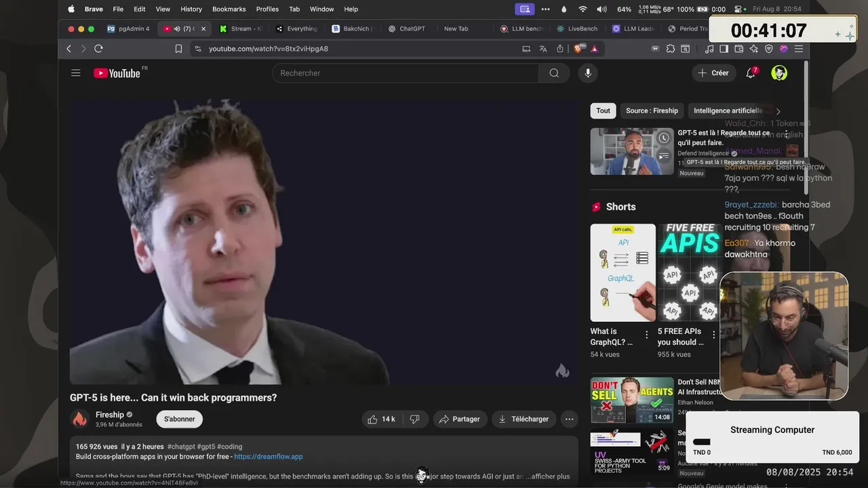
Task: Click the video title GPT-5 is here
Action: coord(173,398)
